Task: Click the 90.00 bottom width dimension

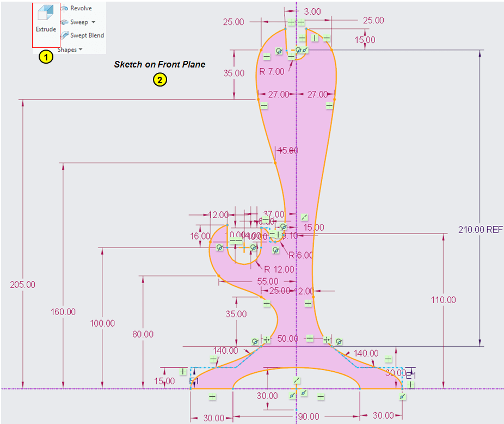Action: (308, 416)
